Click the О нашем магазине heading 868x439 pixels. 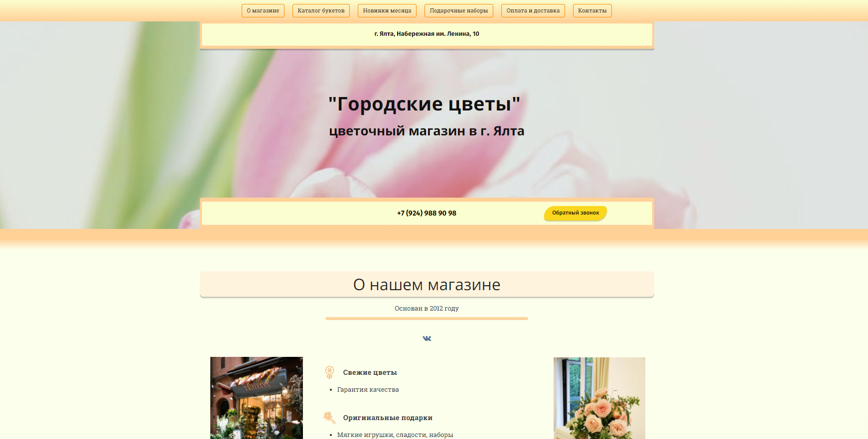click(x=427, y=285)
